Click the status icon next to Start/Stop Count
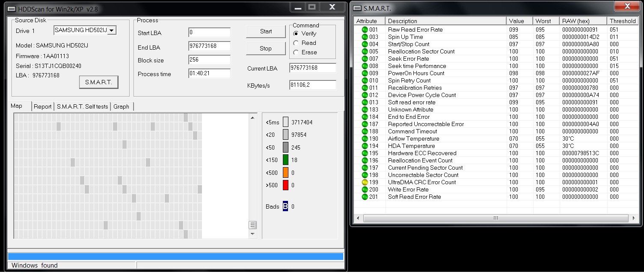The image size is (644, 277). point(365,44)
